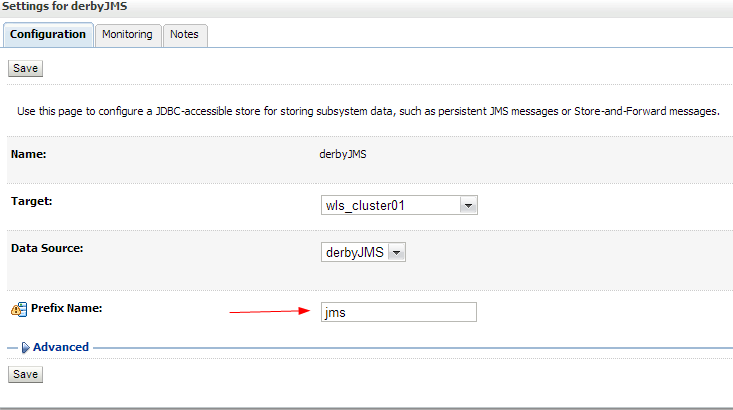Click the top Save button

25,68
